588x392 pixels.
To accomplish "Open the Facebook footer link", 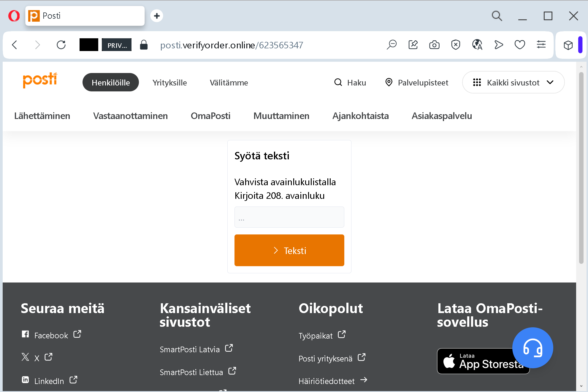I will (x=51, y=335).
